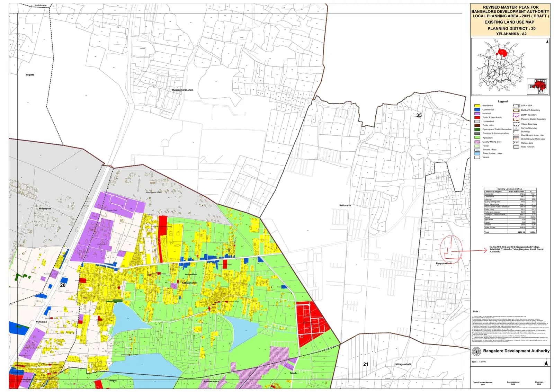Click the 'Sathanuru' village label on map
This screenshot has width=554, height=392.
(345, 205)
